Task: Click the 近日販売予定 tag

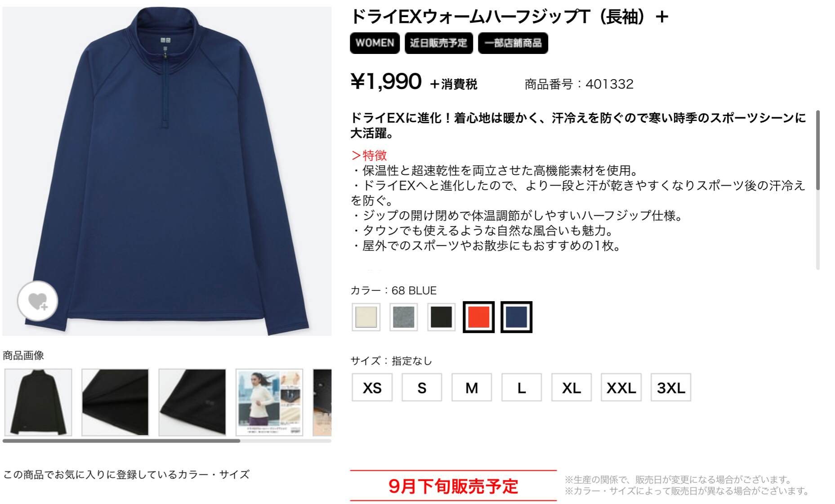Action: [x=439, y=43]
